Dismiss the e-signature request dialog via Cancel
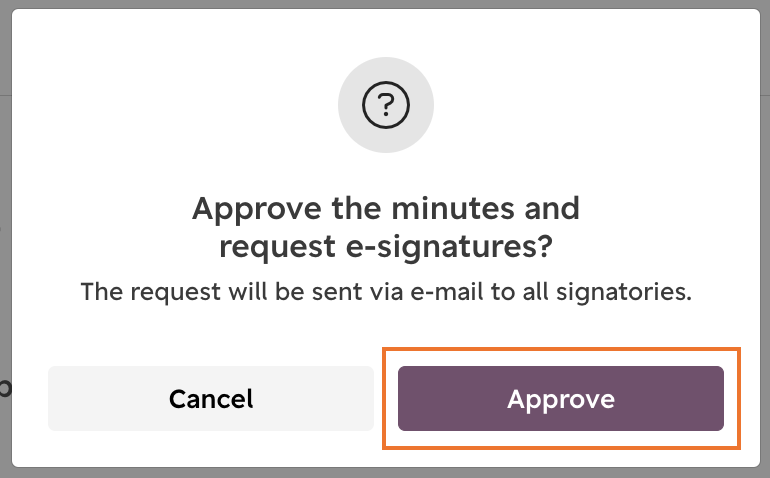This screenshot has height=478, width=770. [x=211, y=398]
